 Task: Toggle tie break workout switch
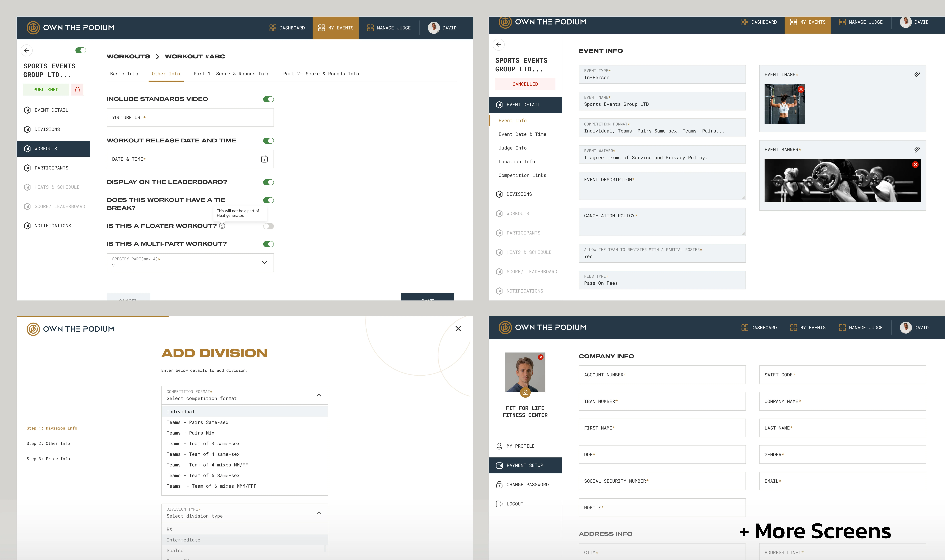point(268,200)
